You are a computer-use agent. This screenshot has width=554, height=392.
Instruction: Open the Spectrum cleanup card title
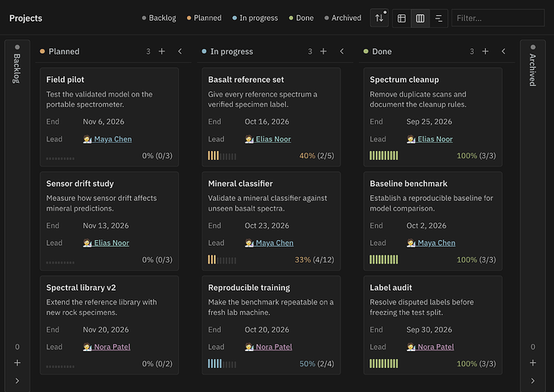click(404, 80)
